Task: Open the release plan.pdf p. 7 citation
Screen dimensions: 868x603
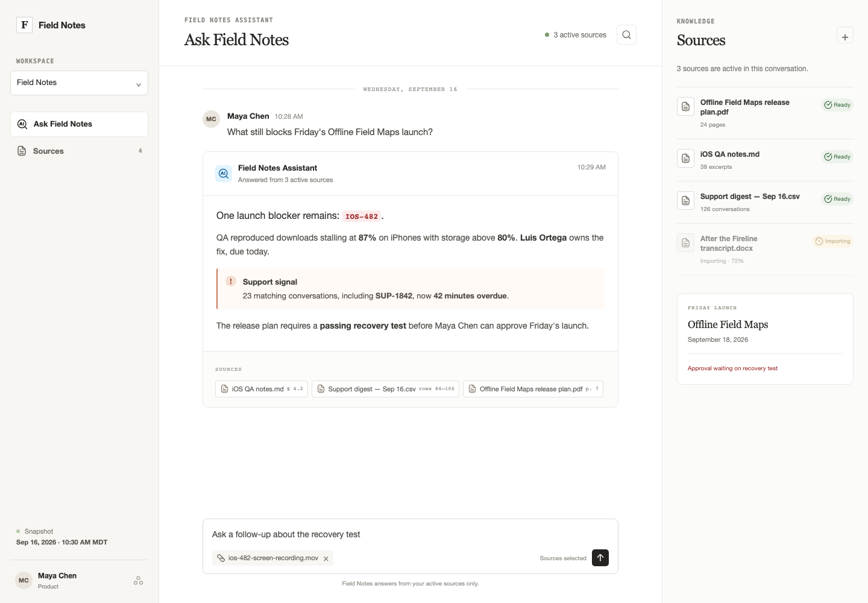Action: [x=533, y=389]
